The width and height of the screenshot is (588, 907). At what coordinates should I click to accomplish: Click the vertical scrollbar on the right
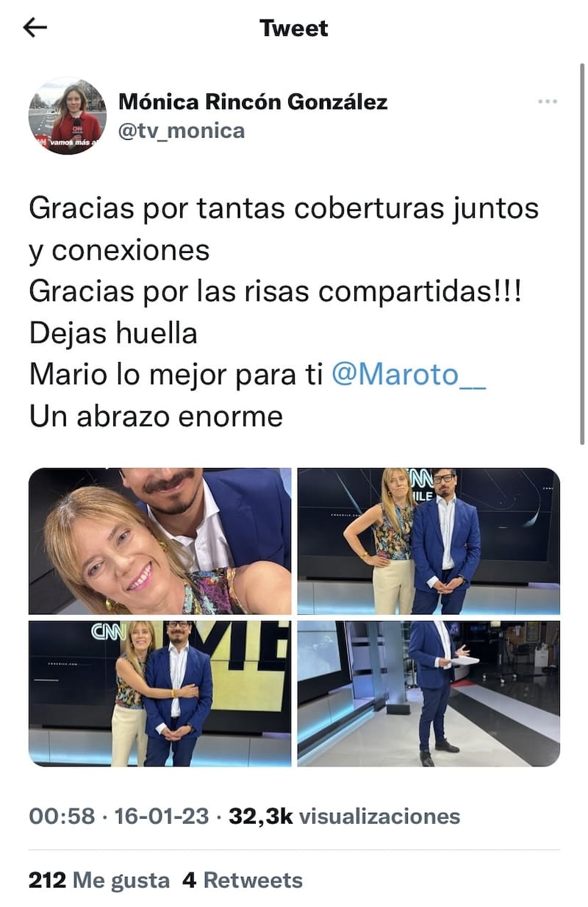pyautogui.click(x=581, y=250)
